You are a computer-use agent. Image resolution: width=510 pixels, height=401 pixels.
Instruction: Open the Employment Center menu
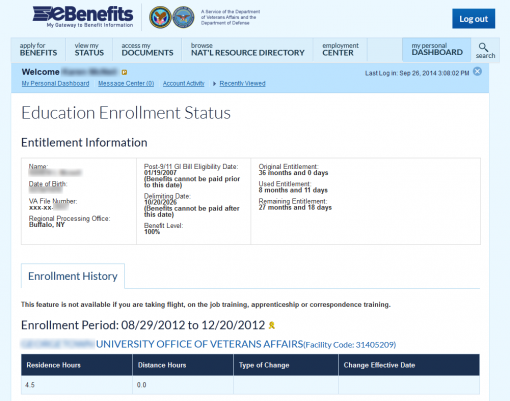click(x=340, y=50)
